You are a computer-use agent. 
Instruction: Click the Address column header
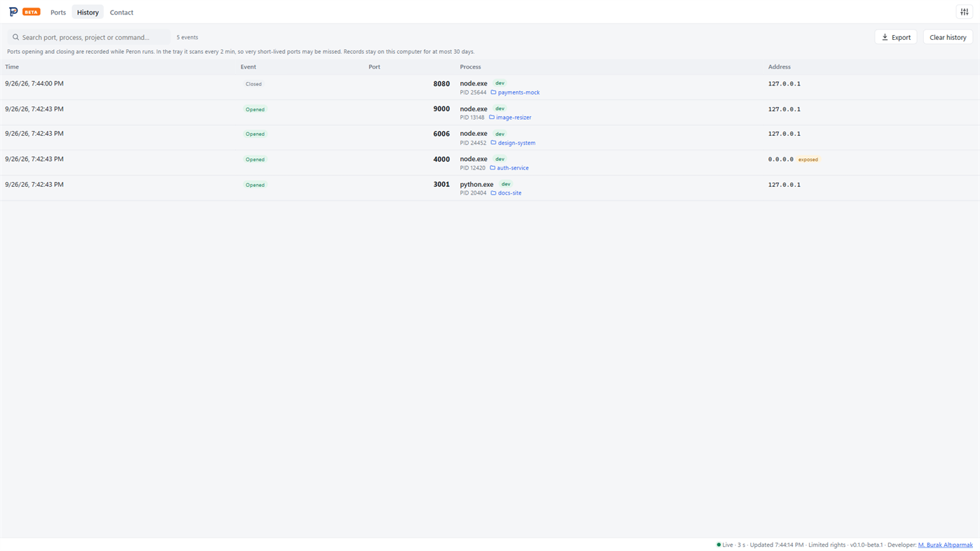pos(779,67)
